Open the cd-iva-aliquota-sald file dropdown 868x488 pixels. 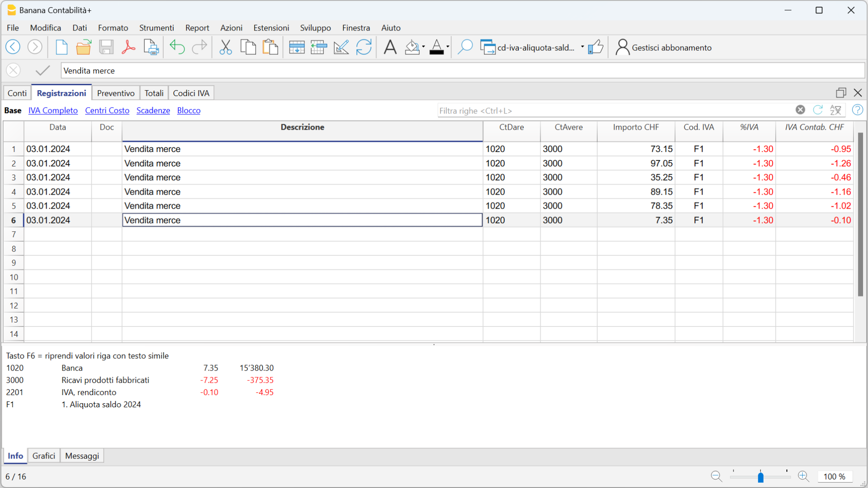pyautogui.click(x=582, y=47)
